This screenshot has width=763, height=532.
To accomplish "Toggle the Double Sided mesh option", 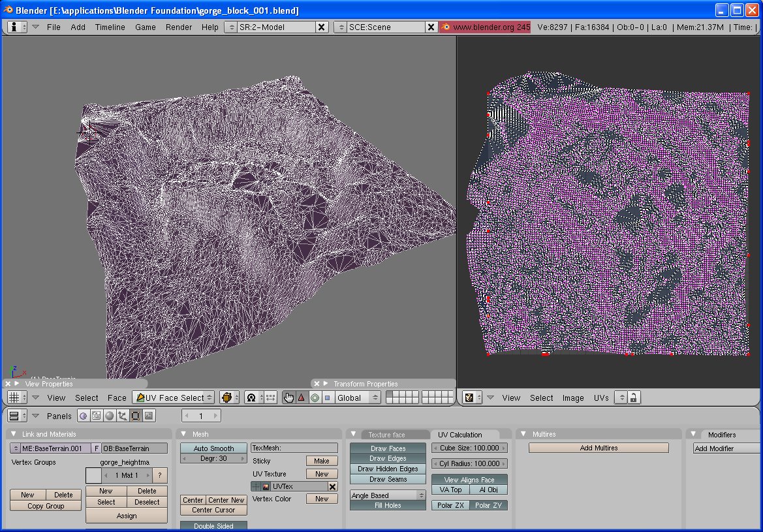I will coord(213,525).
